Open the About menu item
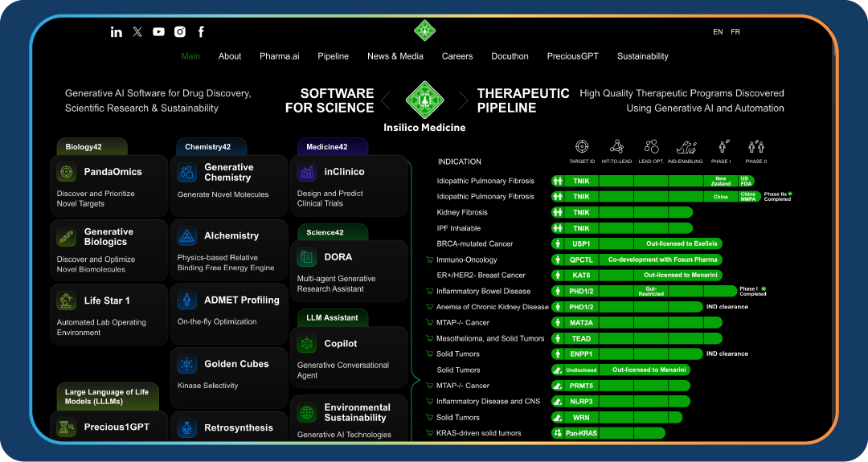 [x=230, y=56]
